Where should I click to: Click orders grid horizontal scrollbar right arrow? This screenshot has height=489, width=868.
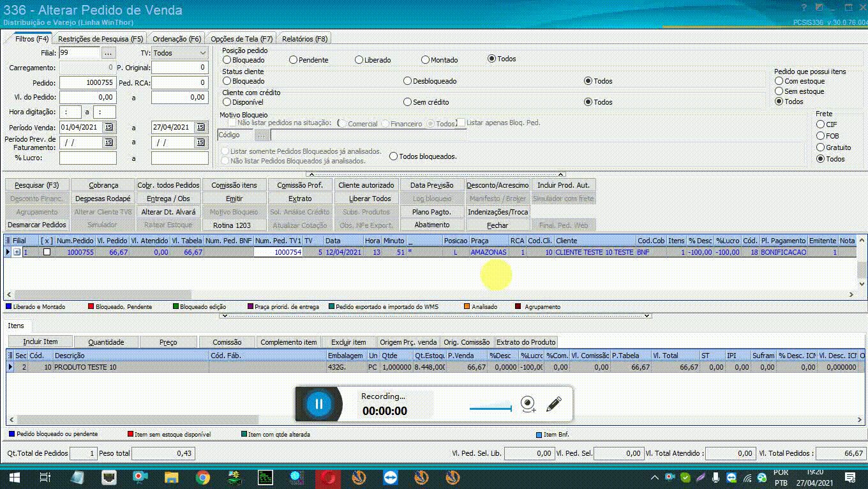[851, 294]
